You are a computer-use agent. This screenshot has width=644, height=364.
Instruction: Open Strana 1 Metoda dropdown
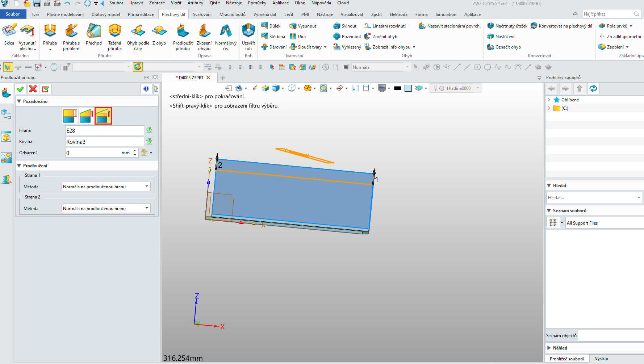[106, 187]
